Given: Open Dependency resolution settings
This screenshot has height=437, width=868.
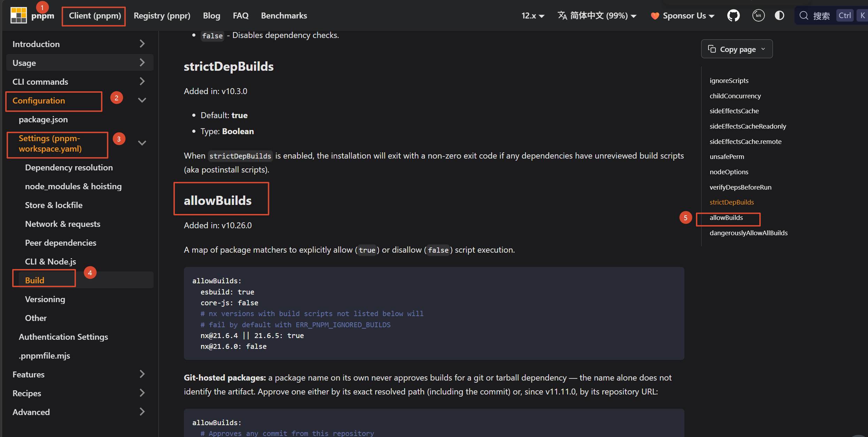Looking at the screenshot, I should click(x=69, y=168).
